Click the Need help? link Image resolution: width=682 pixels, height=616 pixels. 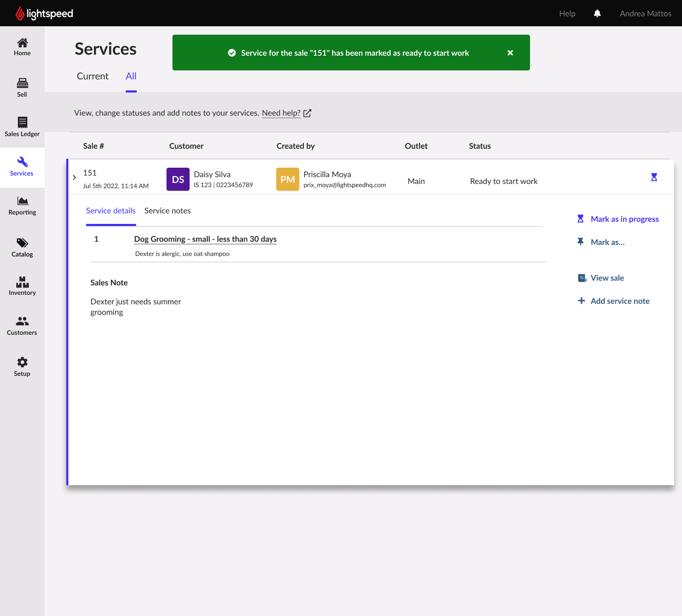pos(281,113)
